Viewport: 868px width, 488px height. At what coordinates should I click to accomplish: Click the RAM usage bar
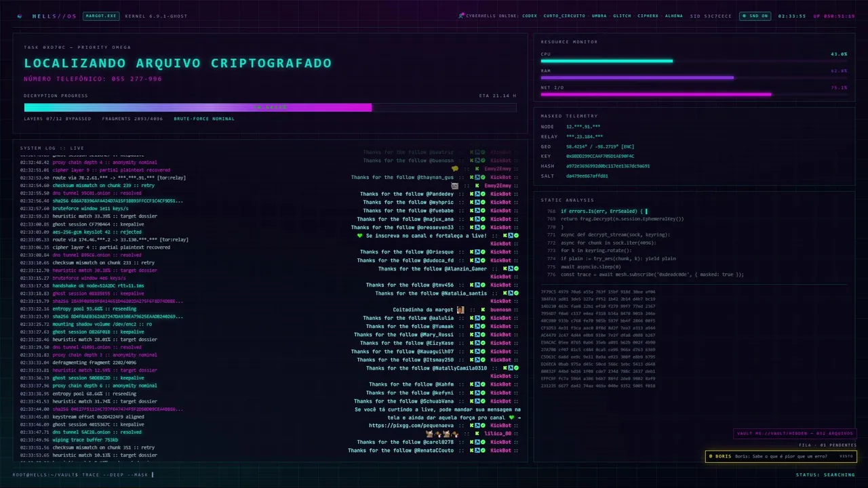pos(694,78)
